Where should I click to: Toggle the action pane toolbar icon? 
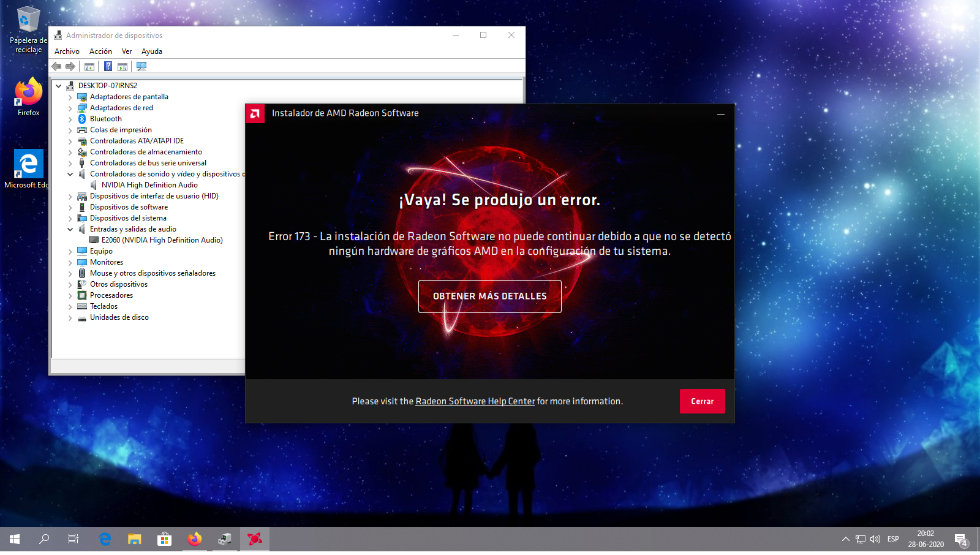123,66
